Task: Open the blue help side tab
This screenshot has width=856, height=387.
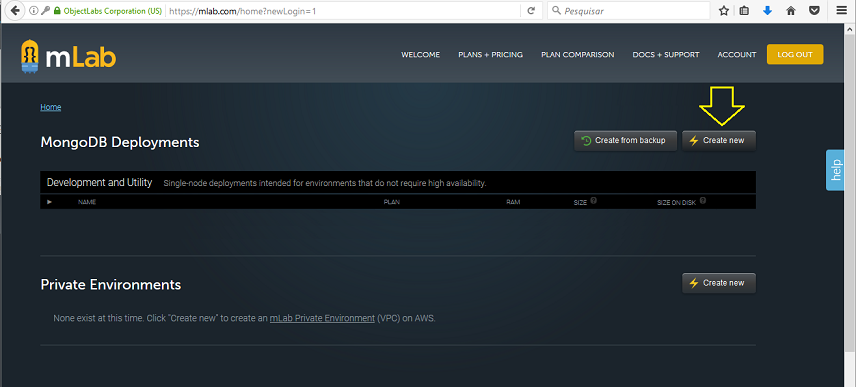Action: pyautogui.click(x=835, y=170)
